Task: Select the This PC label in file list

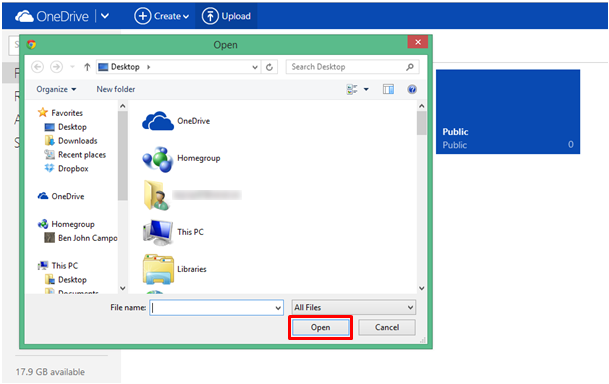Action: (190, 232)
